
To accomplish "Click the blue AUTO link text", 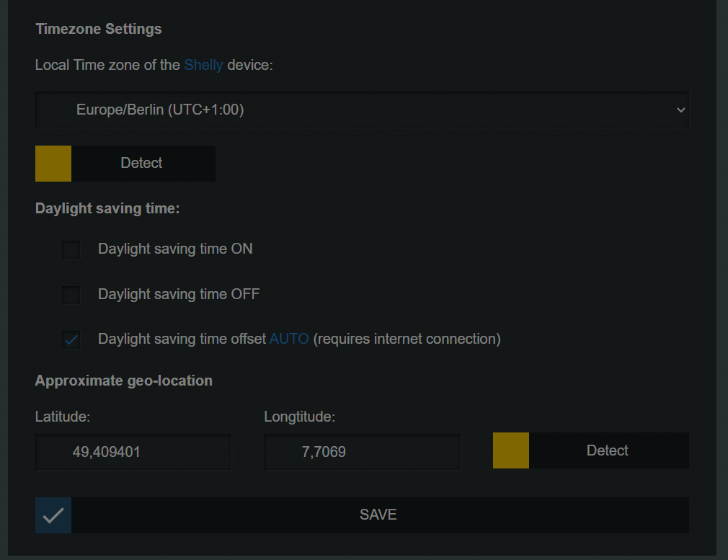I will point(289,339).
